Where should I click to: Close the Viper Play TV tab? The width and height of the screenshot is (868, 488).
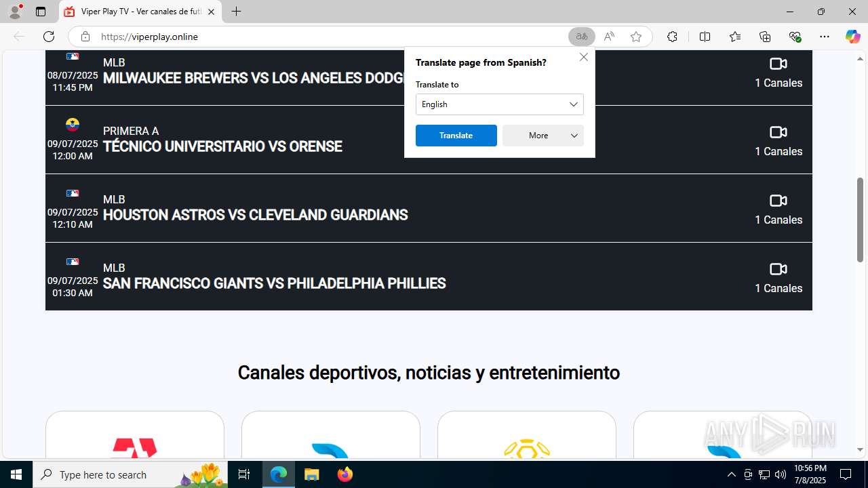tap(211, 12)
